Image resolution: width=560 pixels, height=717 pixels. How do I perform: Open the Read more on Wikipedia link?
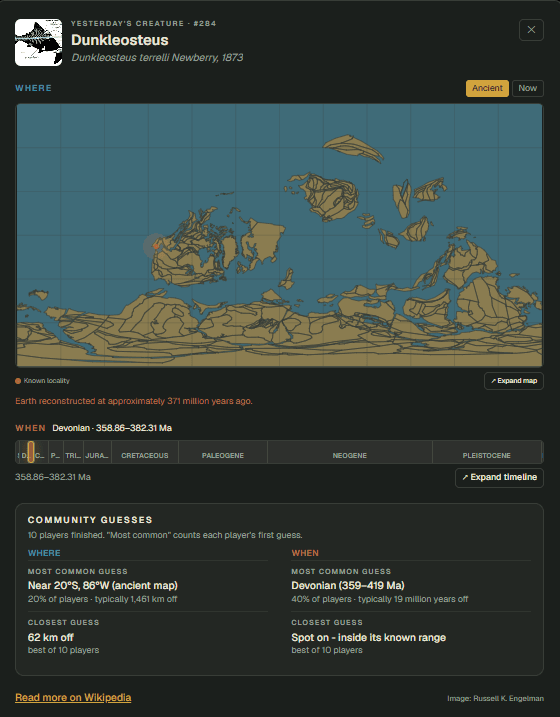(73, 697)
